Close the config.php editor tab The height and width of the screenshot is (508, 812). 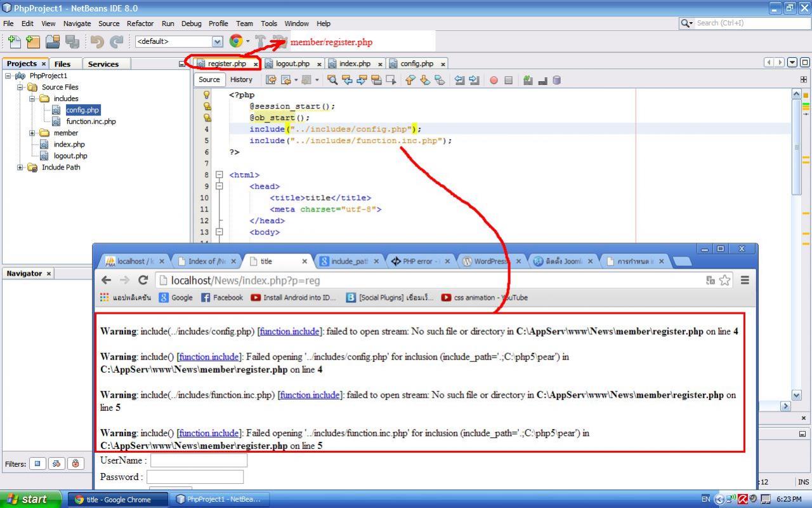[x=443, y=64]
